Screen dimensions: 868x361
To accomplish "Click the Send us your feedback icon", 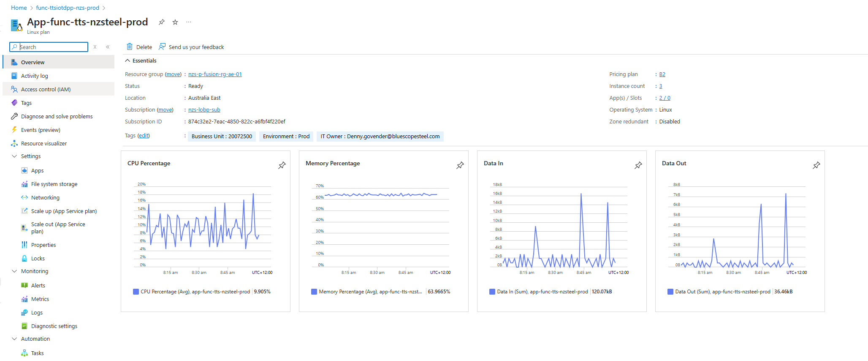I will tap(162, 47).
